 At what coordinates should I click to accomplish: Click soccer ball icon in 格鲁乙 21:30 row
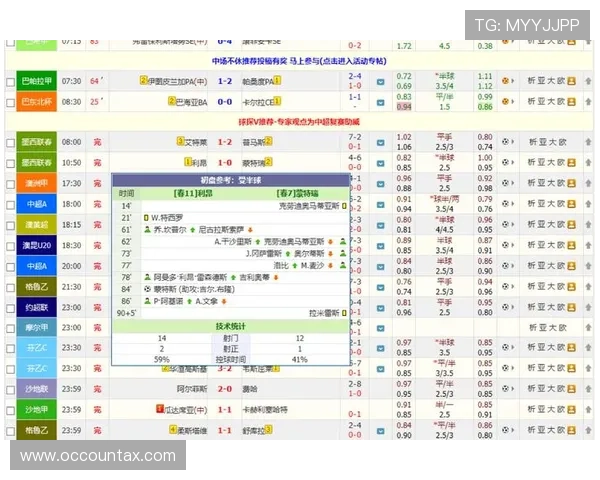pyautogui.click(x=505, y=287)
